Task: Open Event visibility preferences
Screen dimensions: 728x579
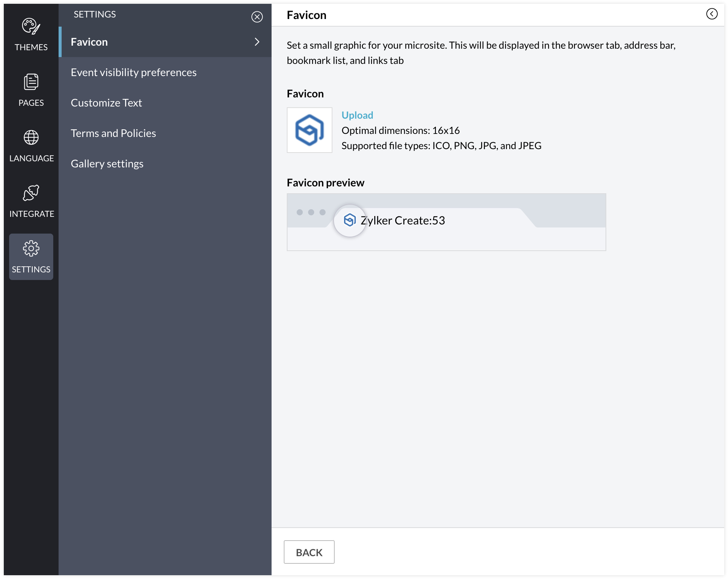Action: 134,72
